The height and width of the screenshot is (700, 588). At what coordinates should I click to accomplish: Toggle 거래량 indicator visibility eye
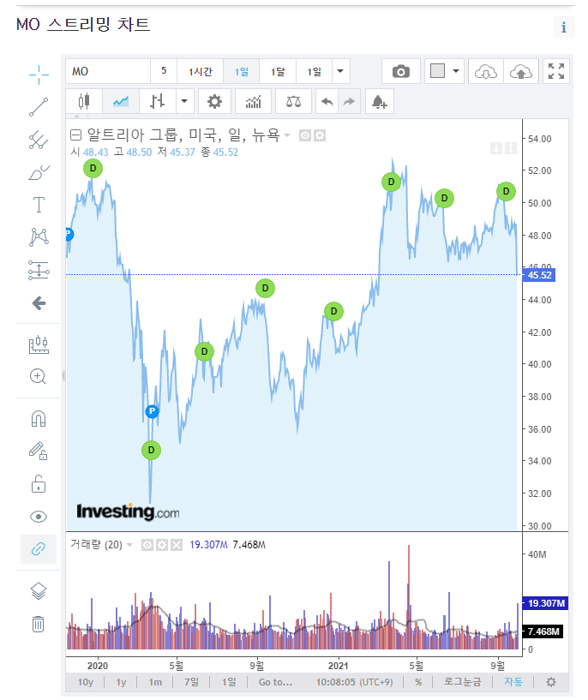click(147, 545)
